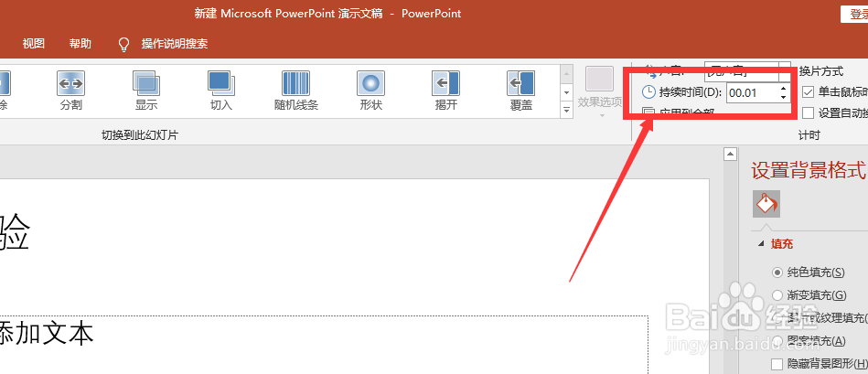
Task: Select the 形状 (Shape) transition
Action: 371,91
